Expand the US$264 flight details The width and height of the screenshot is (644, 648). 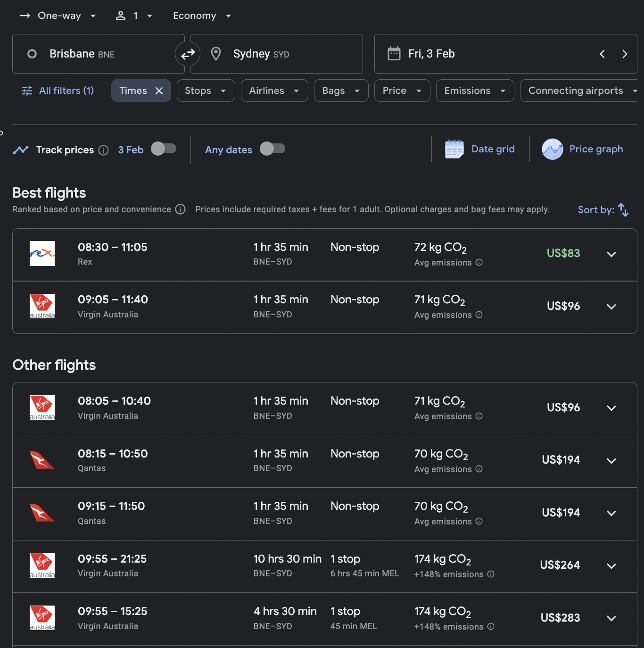click(611, 566)
